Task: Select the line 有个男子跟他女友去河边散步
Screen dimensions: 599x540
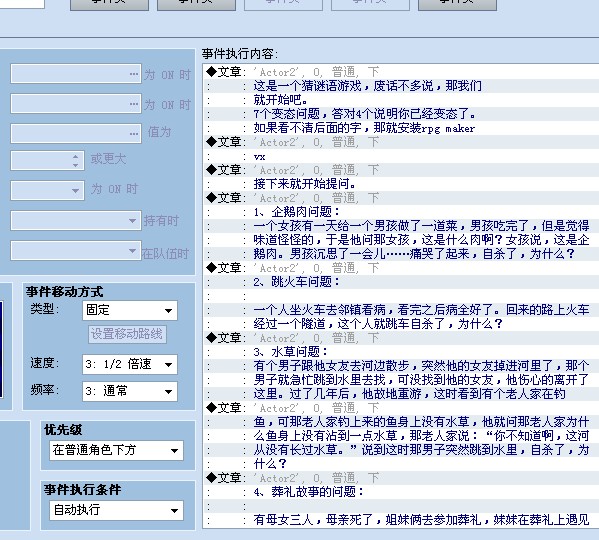Action: (x=401, y=366)
